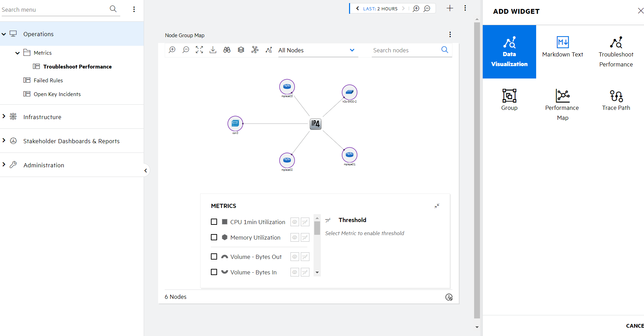Select the Trace Path widget
Screen dimensions: 644x336
[x=616, y=105]
